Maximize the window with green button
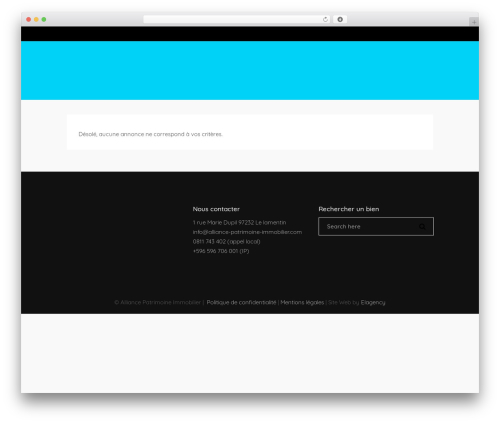This screenshot has width=500, height=423. tap(44, 19)
